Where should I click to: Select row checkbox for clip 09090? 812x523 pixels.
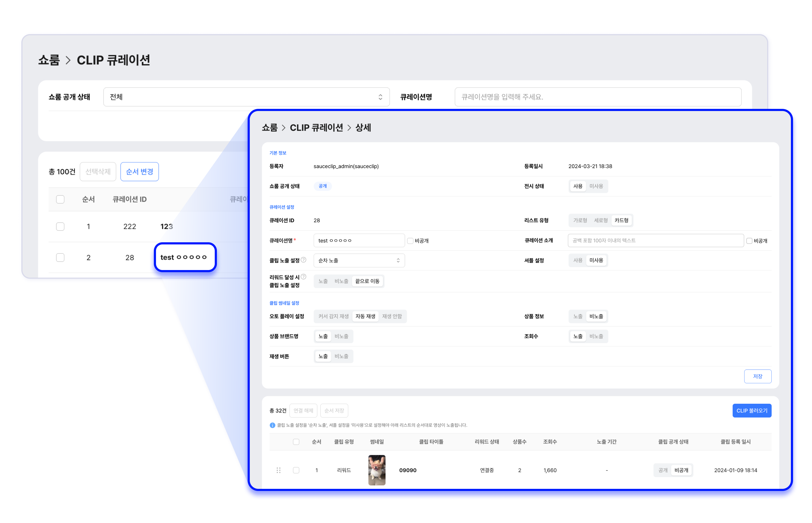[296, 470]
